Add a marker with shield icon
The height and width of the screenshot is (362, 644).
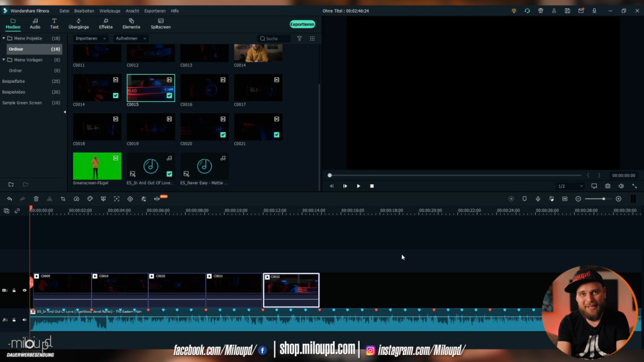(525, 199)
